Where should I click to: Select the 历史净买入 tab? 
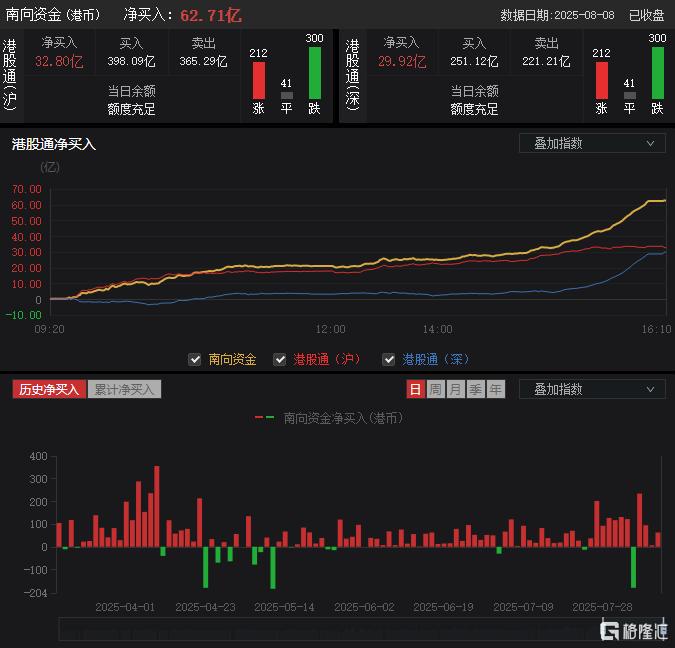tap(49, 389)
